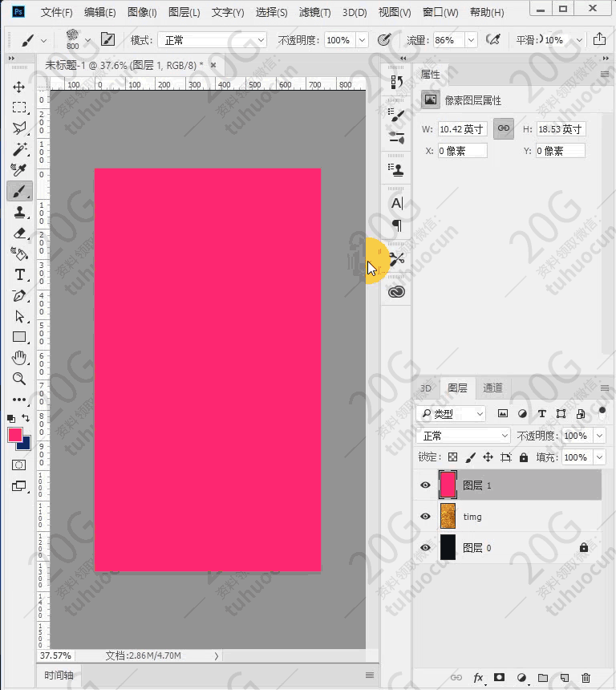Open the 窗口(W) menu

click(x=440, y=12)
